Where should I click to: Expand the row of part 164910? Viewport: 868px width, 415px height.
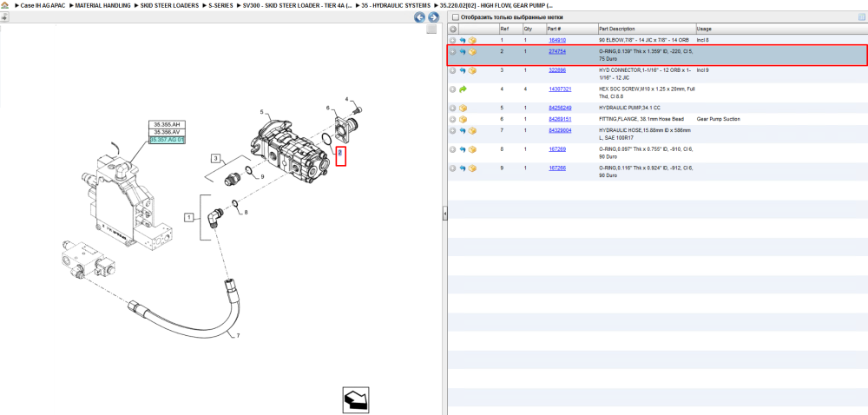coord(453,41)
